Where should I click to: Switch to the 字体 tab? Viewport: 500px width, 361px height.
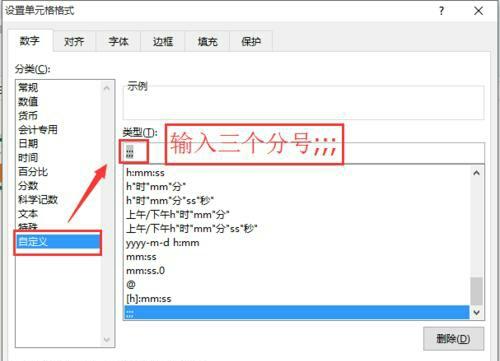[x=118, y=41]
